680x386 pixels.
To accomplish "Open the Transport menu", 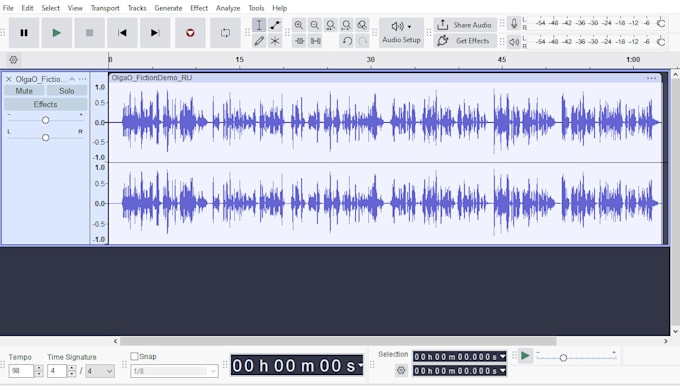I will point(105,8).
